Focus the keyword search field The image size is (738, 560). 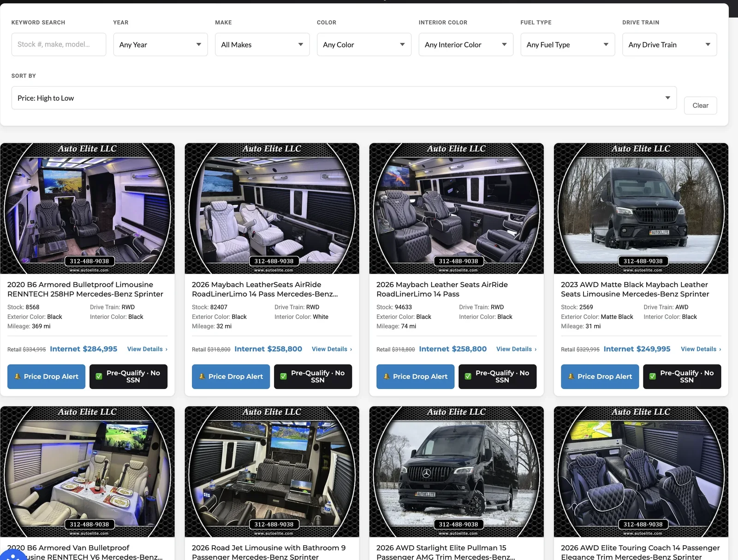click(x=59, y=45)
